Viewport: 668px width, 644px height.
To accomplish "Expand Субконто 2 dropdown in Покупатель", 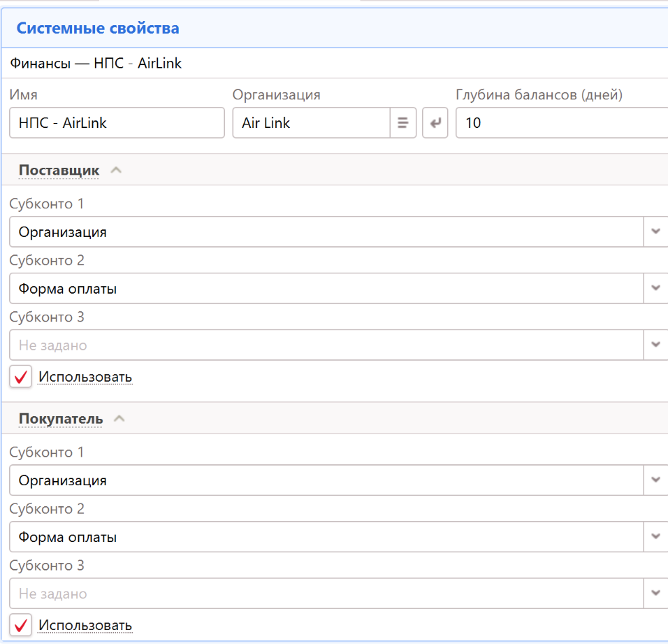I will (x=655, y=536).
